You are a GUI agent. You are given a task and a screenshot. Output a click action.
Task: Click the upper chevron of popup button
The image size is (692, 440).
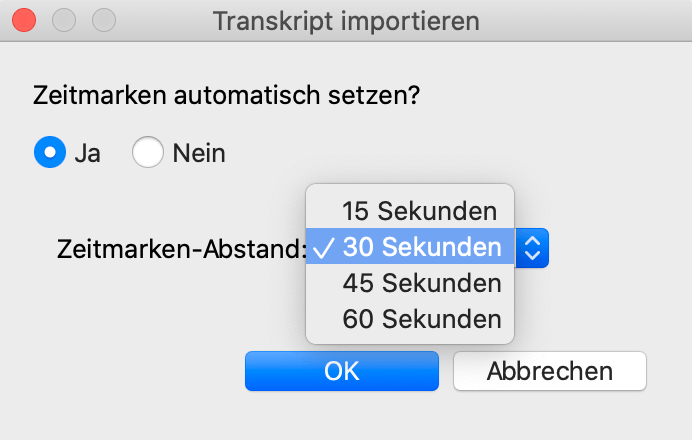pyautogui.click(x=533, y=241)
